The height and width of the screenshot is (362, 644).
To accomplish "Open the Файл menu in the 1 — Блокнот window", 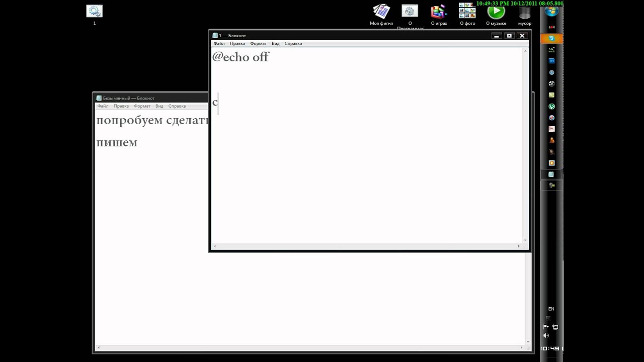I will (219, 43).
